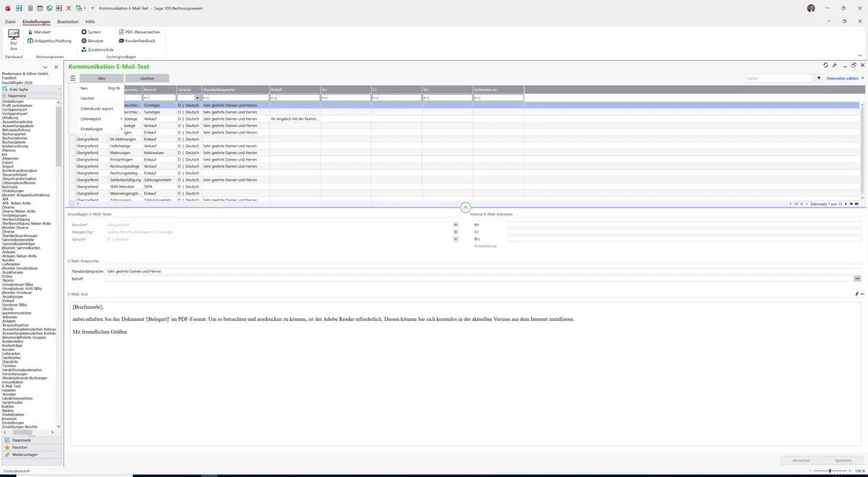Click the Standardansprache input field
868x477 pixels.
tap(483, 272)
